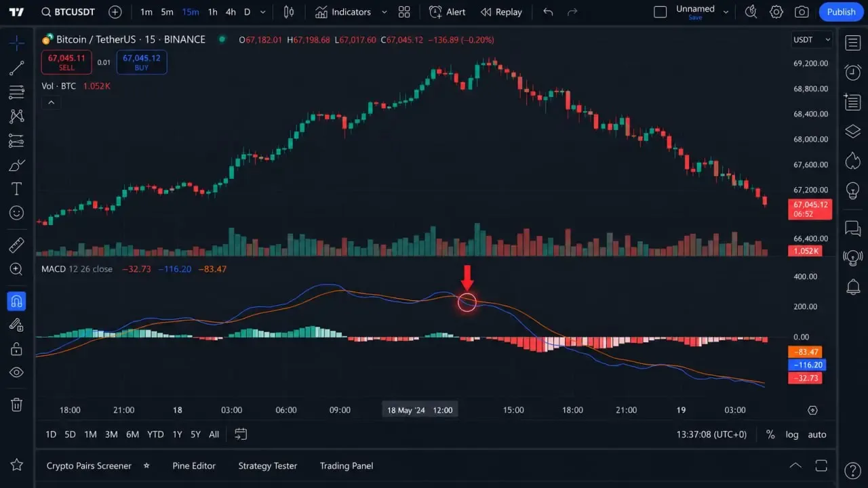Toggle the log scale
The width and height of the screenshot is (868, 488).
pos(792,434)
